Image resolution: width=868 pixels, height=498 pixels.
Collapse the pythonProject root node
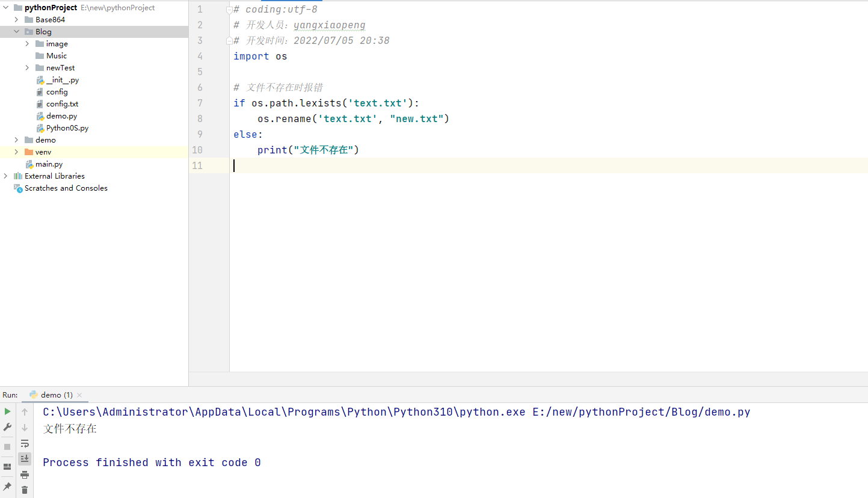point(6,8)
